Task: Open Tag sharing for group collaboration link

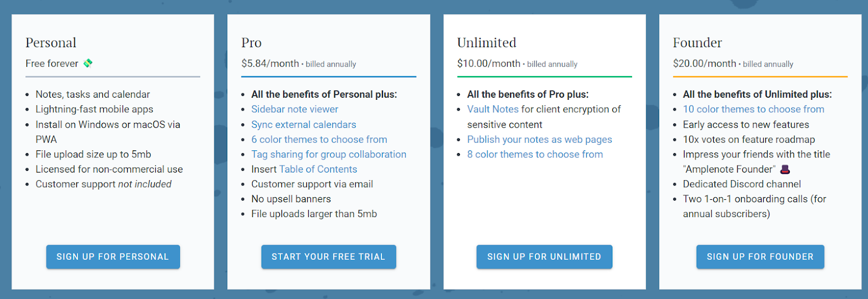Action: [329, 154]
